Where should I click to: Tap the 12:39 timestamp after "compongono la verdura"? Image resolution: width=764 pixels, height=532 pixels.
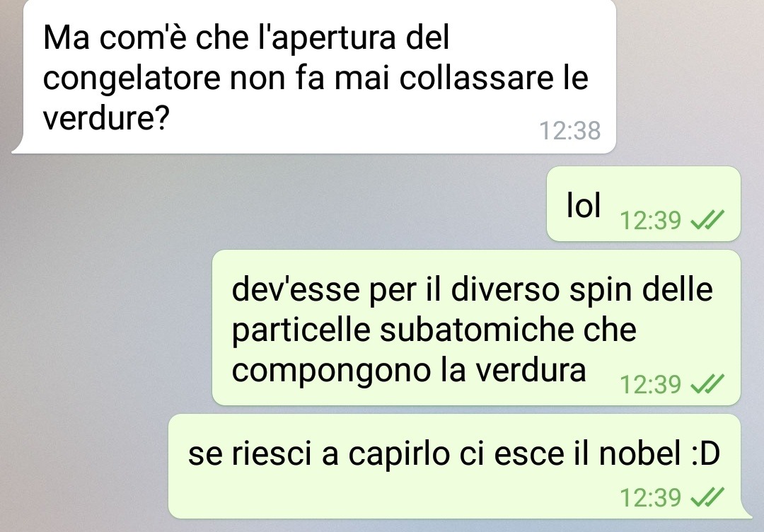tap(650, 384)
